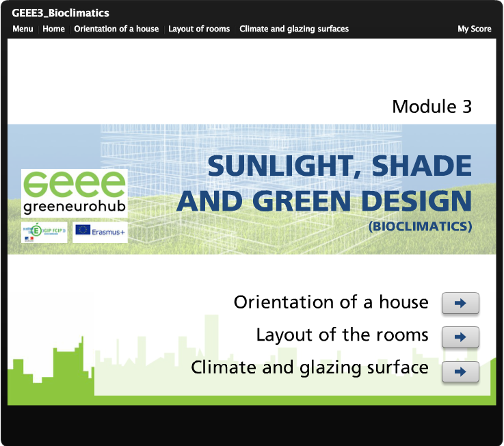Open Layout of rooms from the top navigation
Viewport: 504px width, 446px height.
199,29
